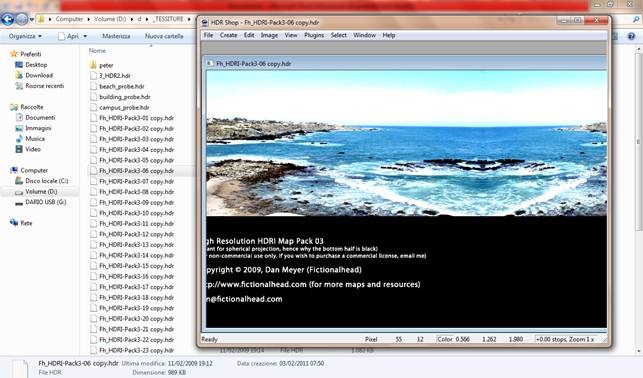The height and width of the screenshot is (378, 643).
Task: Click the ocean panorama image in HDR Shop
Action: [x=406, y=143]
